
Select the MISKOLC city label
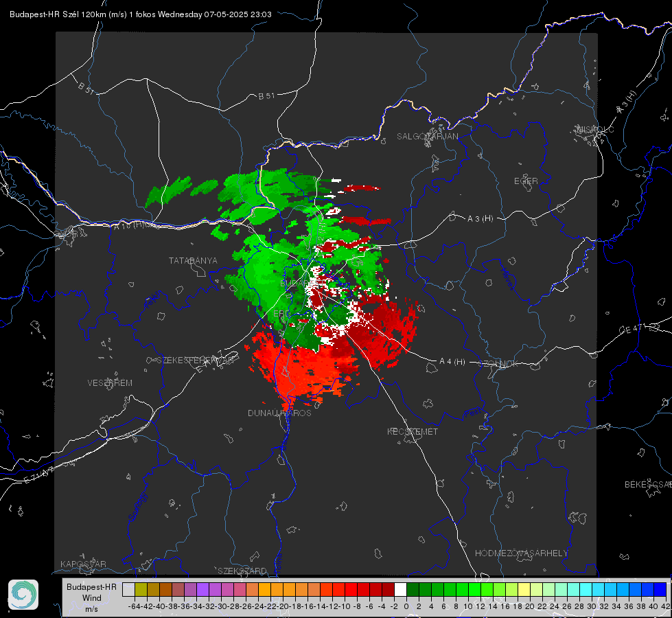pyautogui.click(x=595, y=130)
